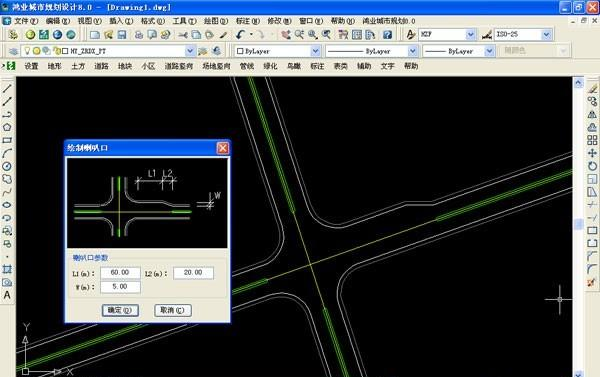Viewport: 600px width, 377px height.
Task: Select the Polygon draw tool
Action: [7, 127]
